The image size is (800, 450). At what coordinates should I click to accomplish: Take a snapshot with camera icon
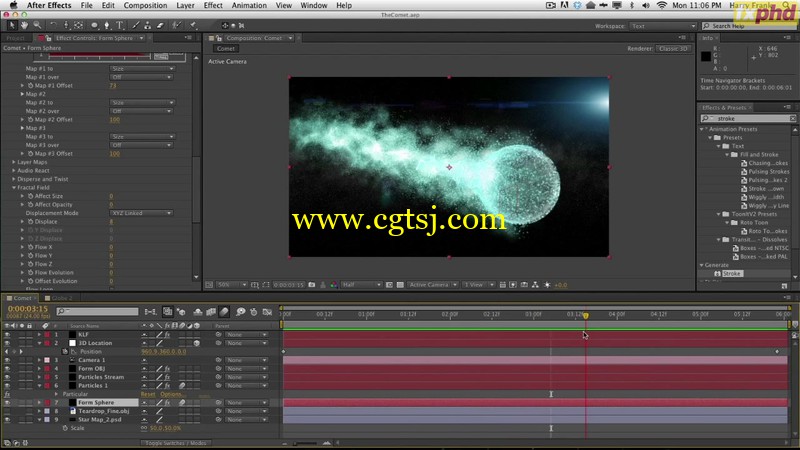click(312, 285)
